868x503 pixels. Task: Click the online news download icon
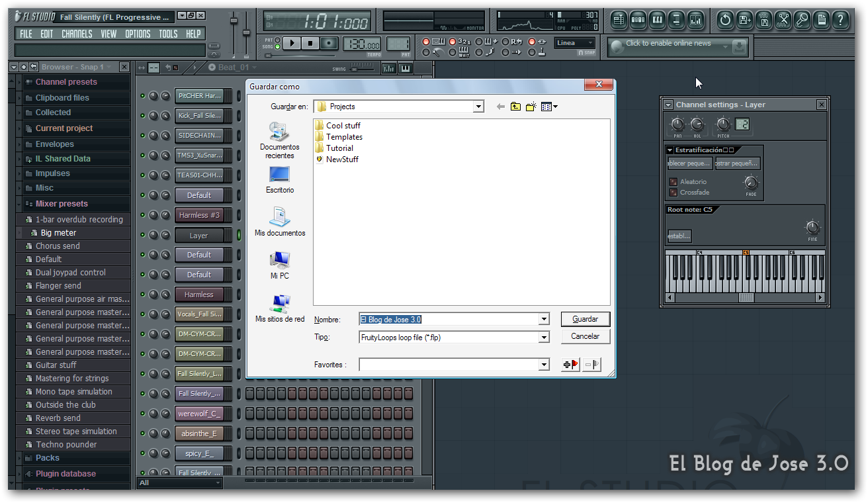(x=740, y=46)
